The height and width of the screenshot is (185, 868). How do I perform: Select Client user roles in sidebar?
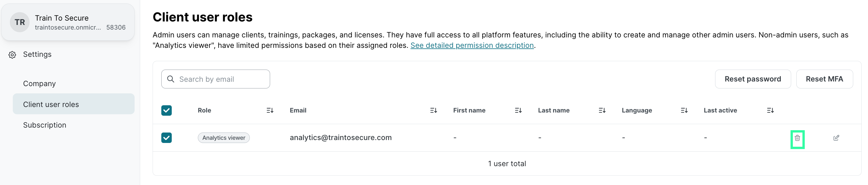pyautogui.click(x=51, y=104)
